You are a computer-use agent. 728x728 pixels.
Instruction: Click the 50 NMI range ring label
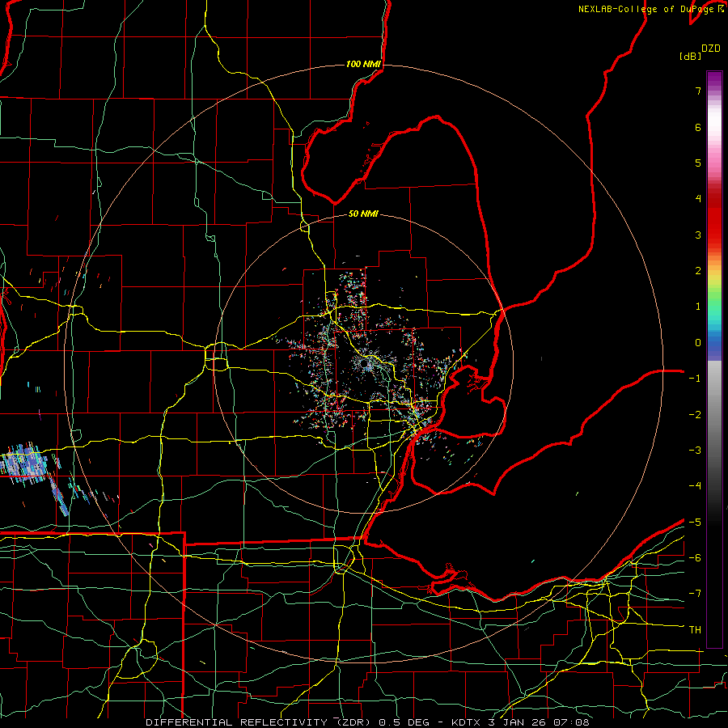(x=363, y=214)
